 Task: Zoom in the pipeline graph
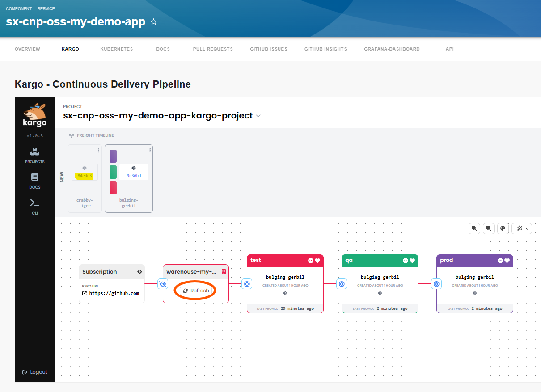click(x=489, y=228)
